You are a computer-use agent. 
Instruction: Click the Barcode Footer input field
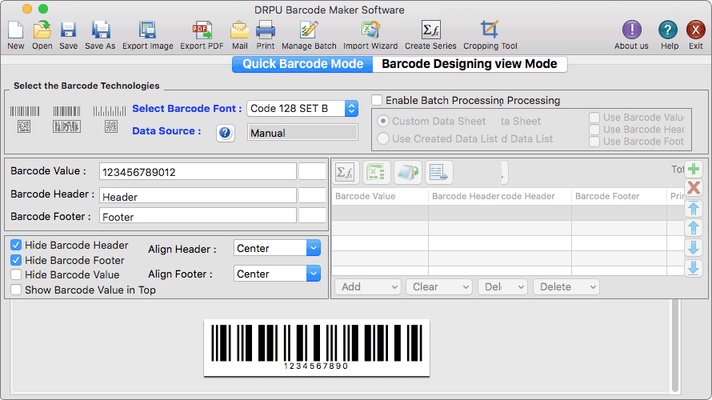pos(198,216)
